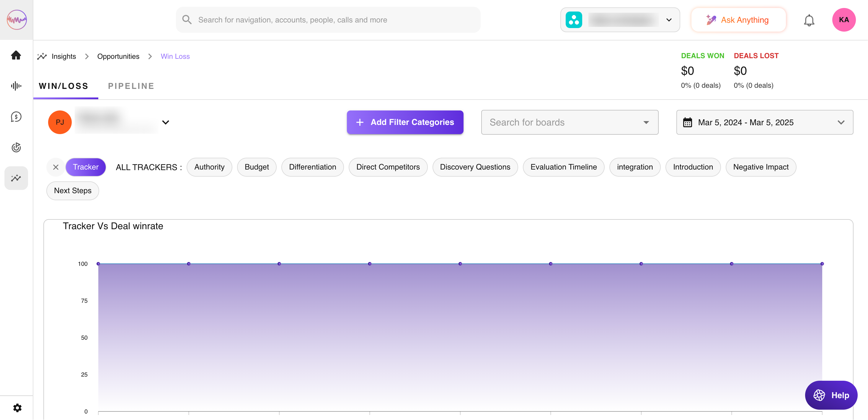Open the dollar chat deals icon
This screenshot has width=868, height=420.
16,117
